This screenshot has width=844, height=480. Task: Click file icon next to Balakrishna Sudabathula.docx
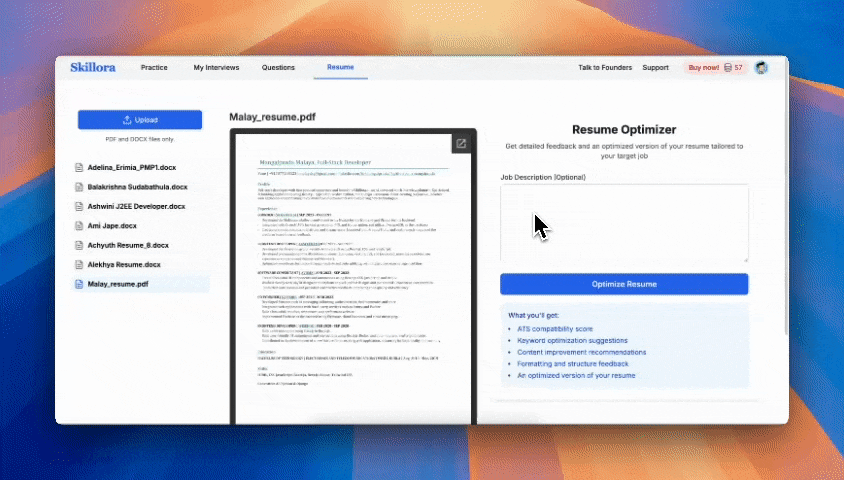pos(79,187)
